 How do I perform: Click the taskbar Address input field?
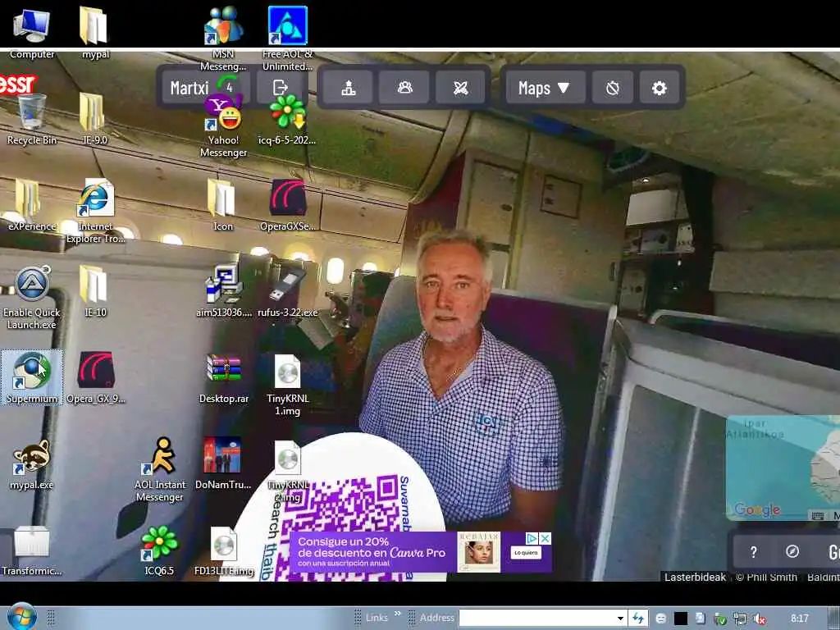tap(537, 618)
